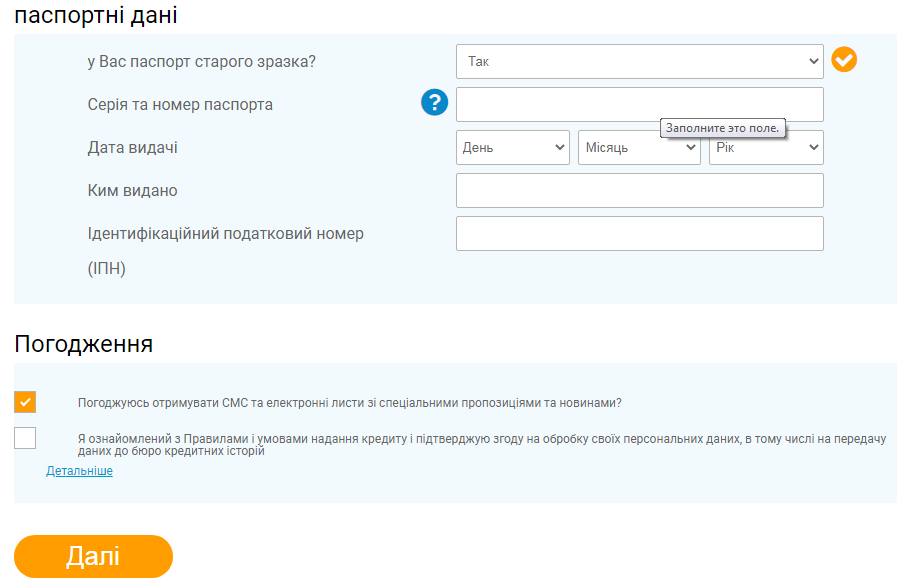Click the у Вас паспорт старого зразка label
The height and width of the screenshot is (586, 910).
201,62
